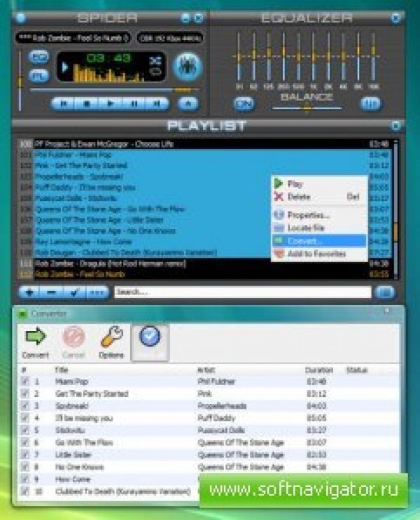The image size is (420, 520).
Task: Click the eject/open file button
Action: click(188, 104)
